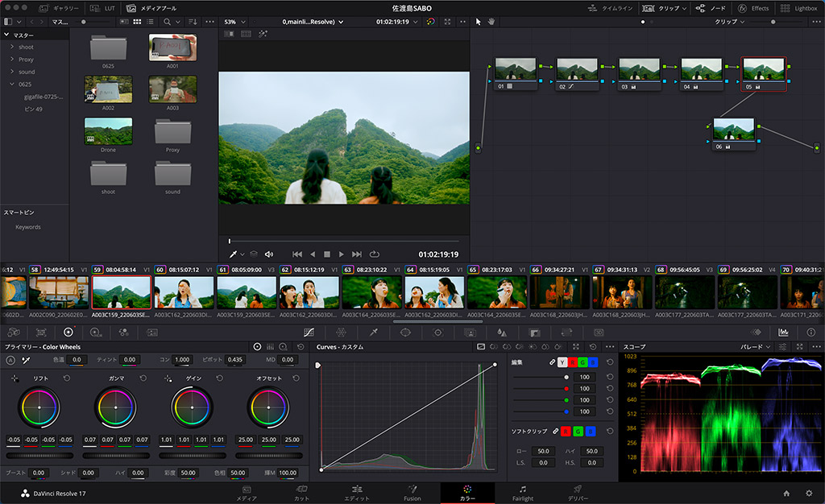The image size is (825, 504).
Task: Toggle loop playback in viewer
Action: 375,254
